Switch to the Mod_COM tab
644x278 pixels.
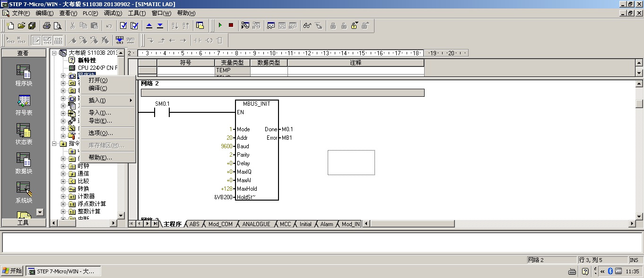click(x=220, y=224)
